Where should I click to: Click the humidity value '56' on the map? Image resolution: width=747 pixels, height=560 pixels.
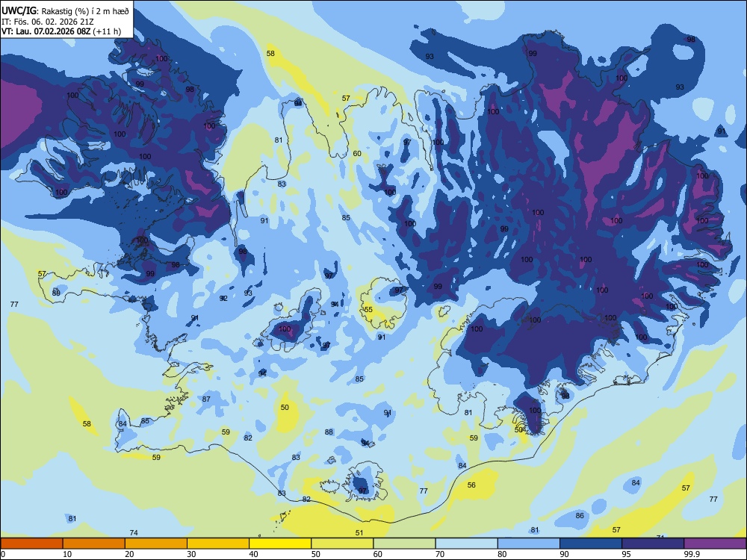click(x=471, y=485)
